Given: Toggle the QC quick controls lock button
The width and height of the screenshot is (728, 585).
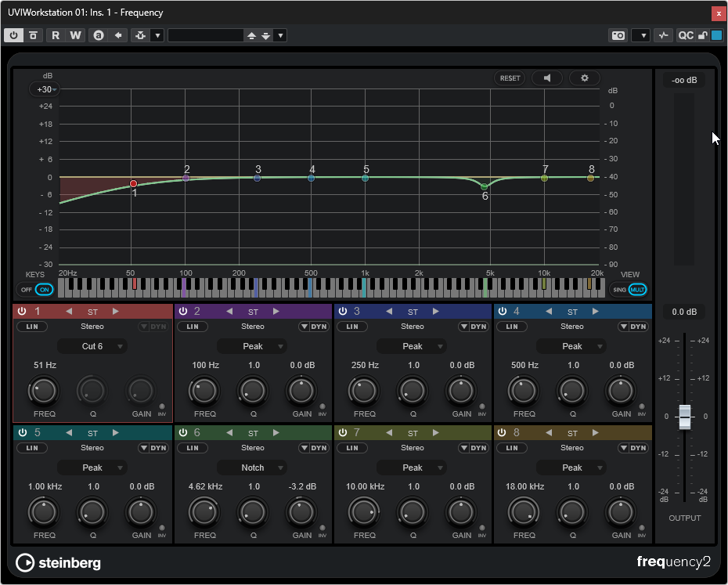Looking at the screenshot, I should click(x=703, y=35).
